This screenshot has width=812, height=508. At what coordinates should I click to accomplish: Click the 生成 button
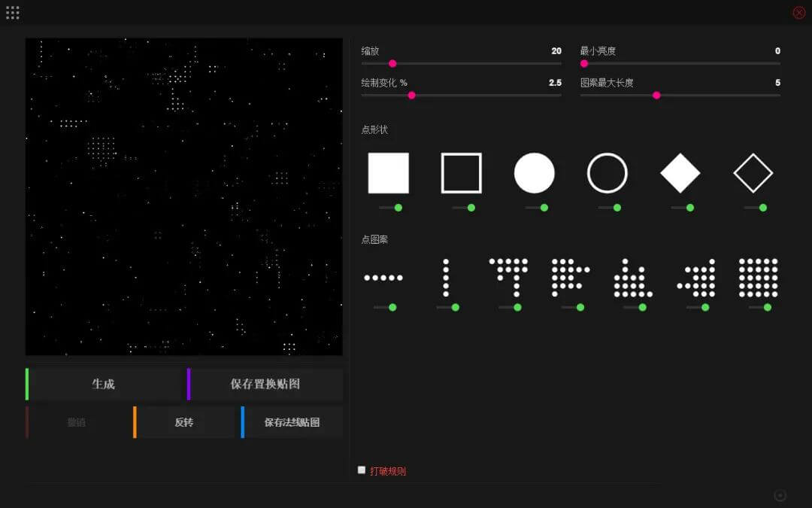pyautogui.click(x=103, y=384)
